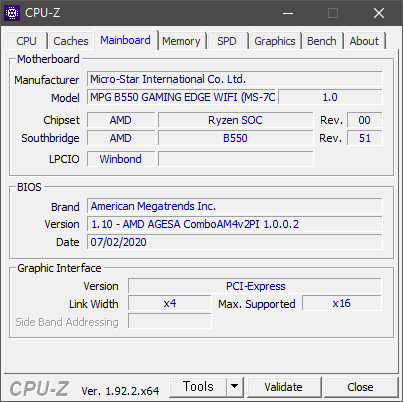Click the empty Side Band Addressing field
This screenshot has height=402, width=403.
(170, 321)
